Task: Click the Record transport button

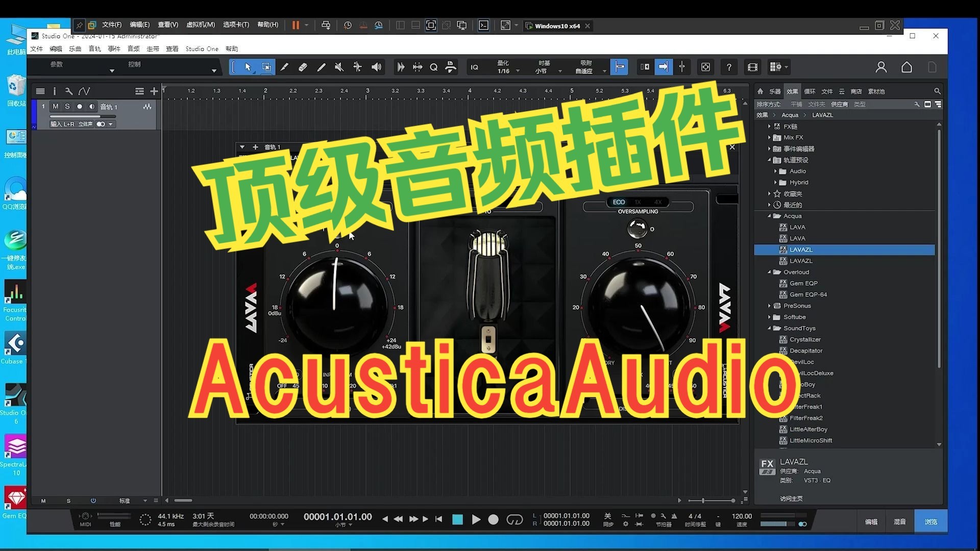Action: [493, 519]
